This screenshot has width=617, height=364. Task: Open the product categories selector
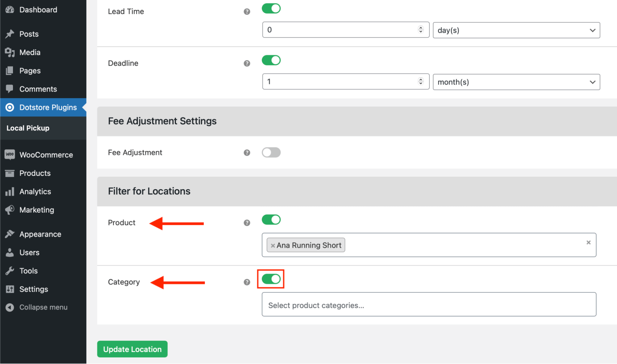[428, 305]
